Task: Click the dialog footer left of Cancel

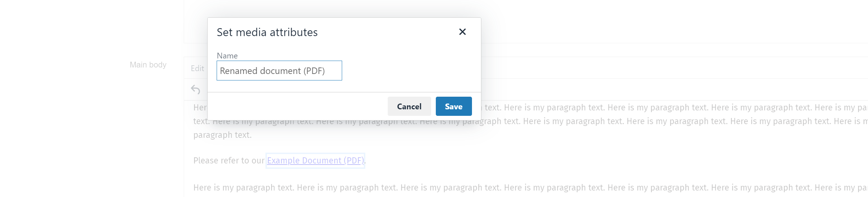Action: click(x=297, y=106)
